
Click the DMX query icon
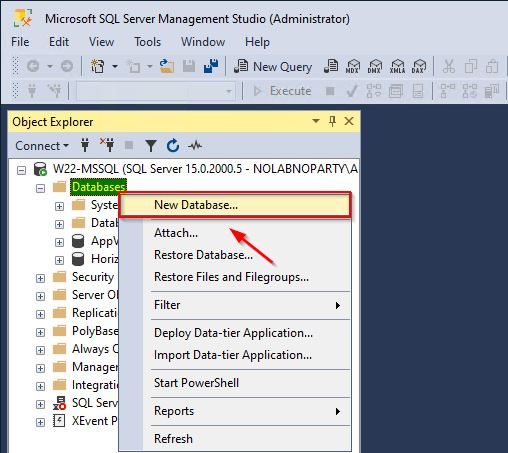(x=375, y=66)
